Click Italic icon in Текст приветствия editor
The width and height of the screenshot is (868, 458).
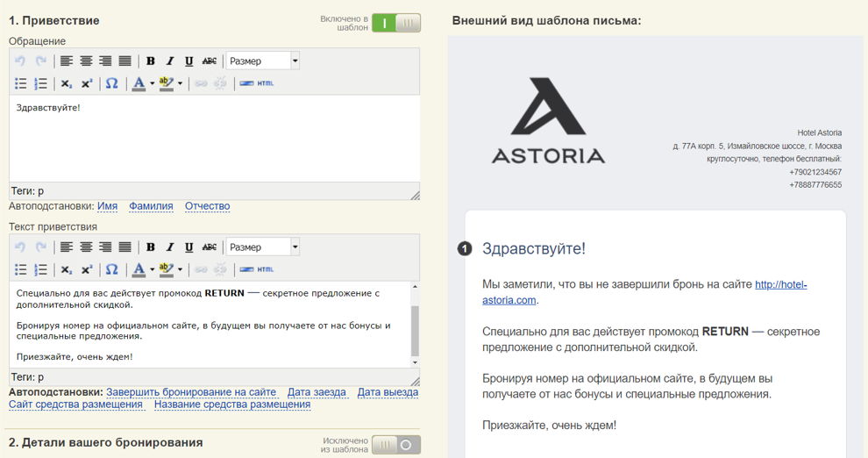(169, 247)
